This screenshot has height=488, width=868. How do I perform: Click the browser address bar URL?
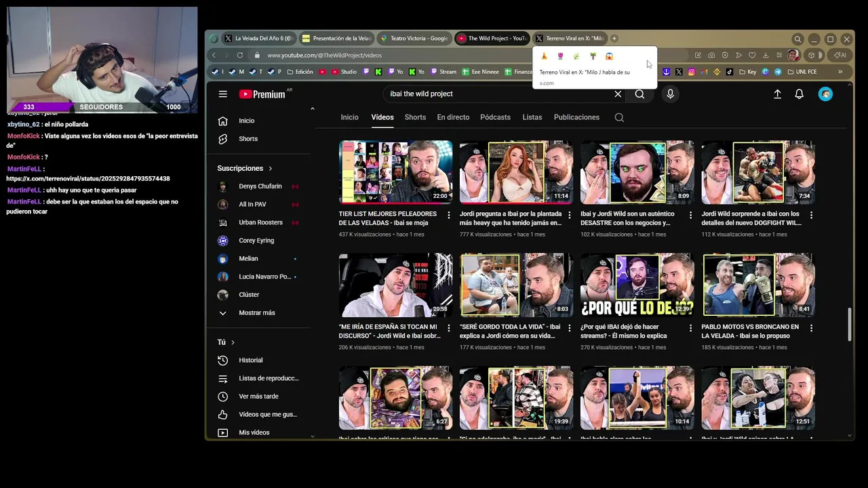pos(324,55)
